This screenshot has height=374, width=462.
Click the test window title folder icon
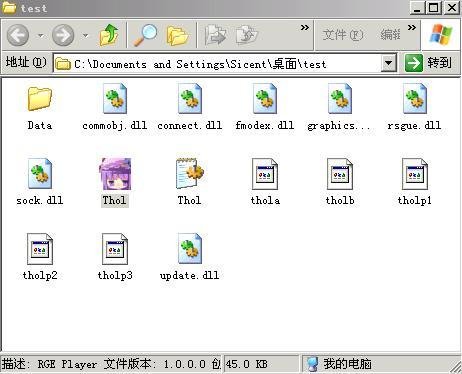(9, 7)
